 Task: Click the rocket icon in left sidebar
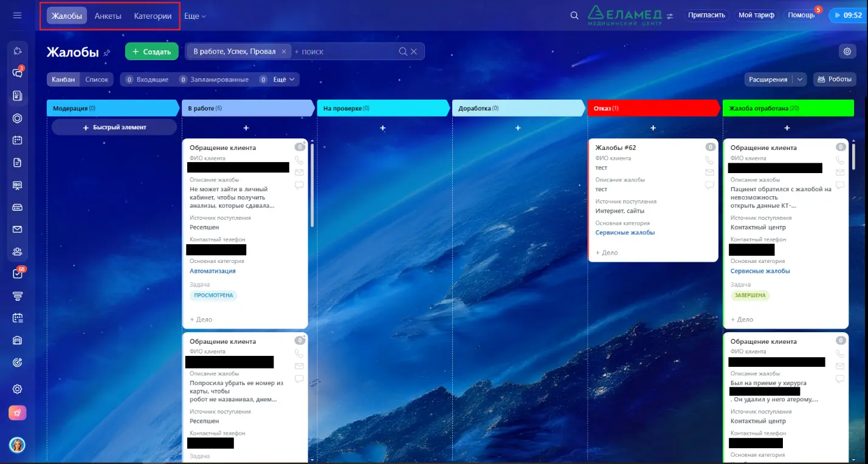click(x=17, y=413)
